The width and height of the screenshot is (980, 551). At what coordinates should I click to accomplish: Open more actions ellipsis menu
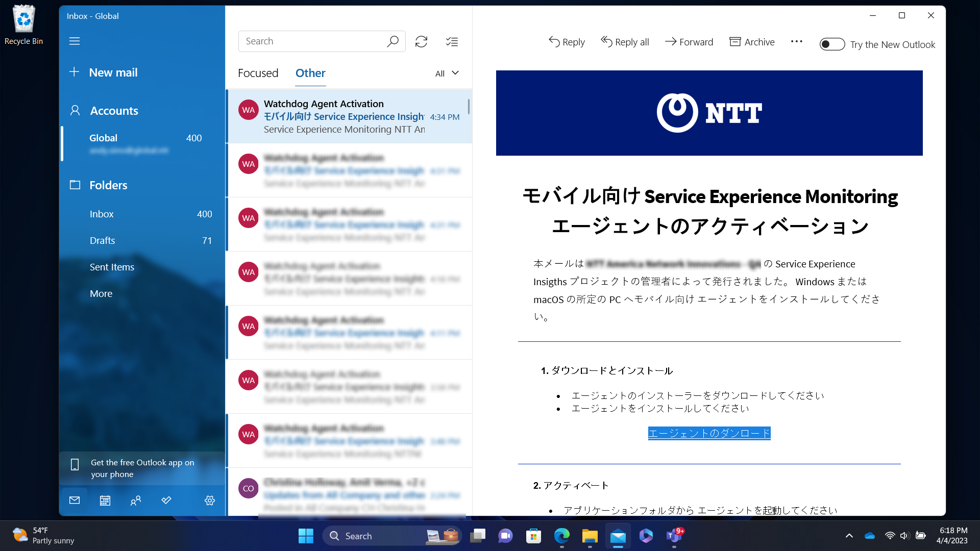pyautogui.click(x=797, y=42)
